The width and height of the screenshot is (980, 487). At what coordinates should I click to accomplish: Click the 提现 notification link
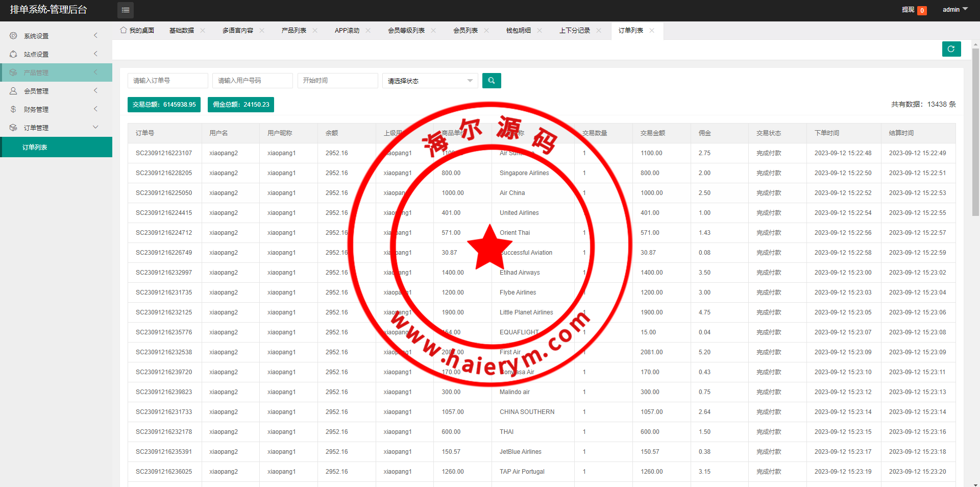tap(908, 10)
